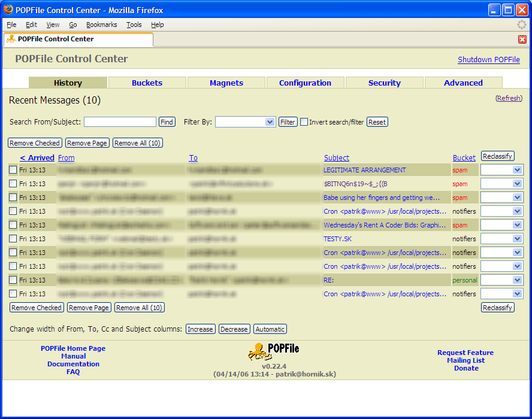Open the Edit menu

click(x=31, y=25)
